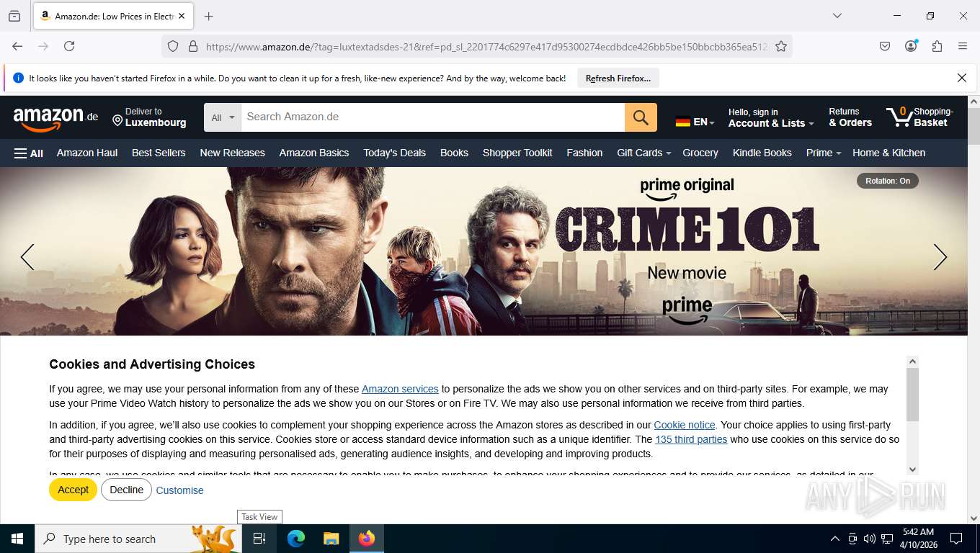Change the Deliver to Luxembourg location
The image size is (980, 553).
pos(150,117)
